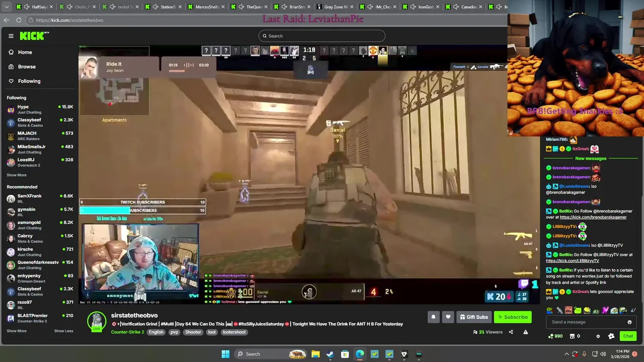Unmute the BrianStre tab audio icon
The height and width of the screenshot is (362, 644).
284,7
